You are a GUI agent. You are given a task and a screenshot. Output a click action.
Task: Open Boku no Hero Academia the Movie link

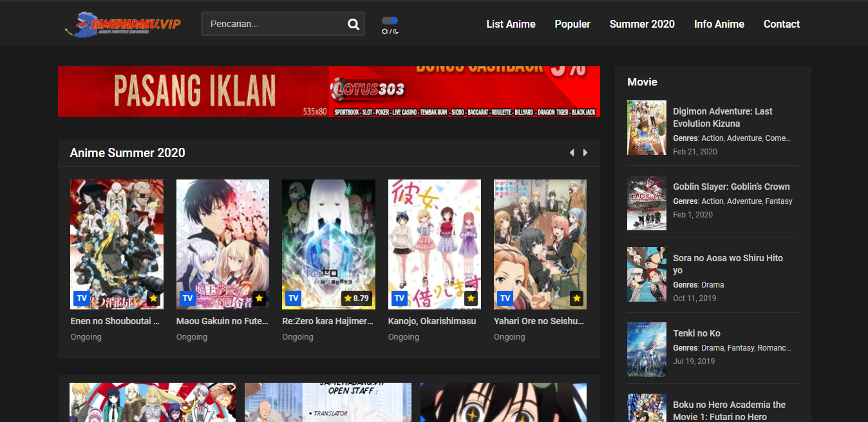pos(729,410)
